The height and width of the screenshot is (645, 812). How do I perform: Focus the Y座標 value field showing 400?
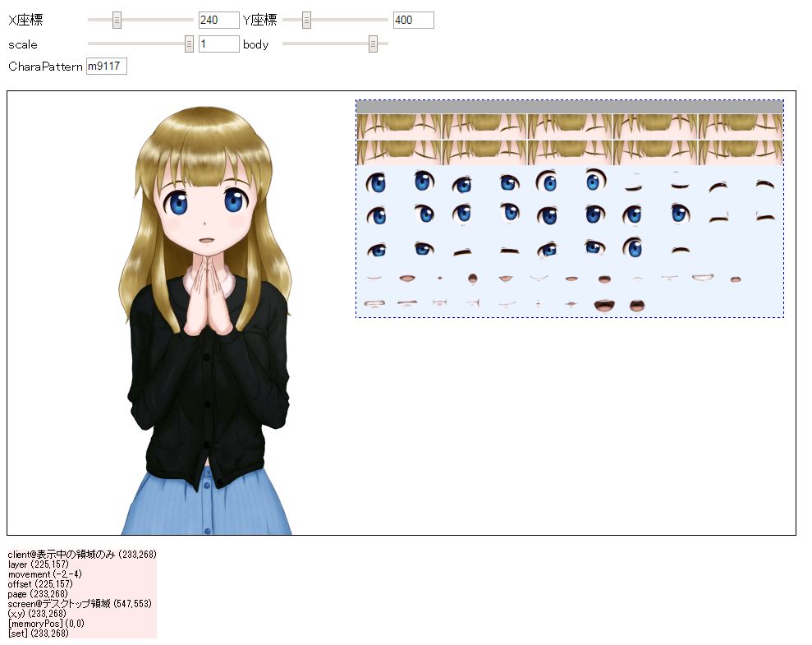click(413, 20)
